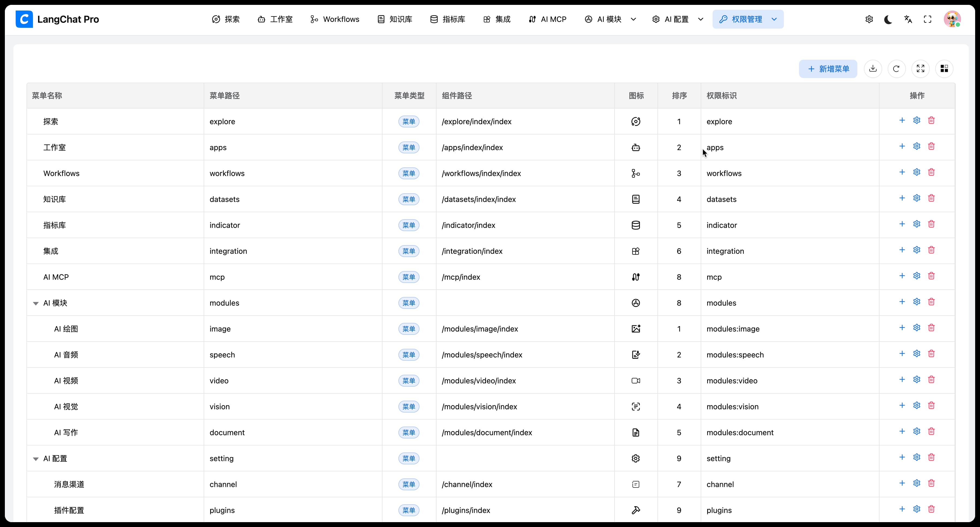Click the 菜单 tag in the 探索 row
The width and height of the screenshot is (980, 527).
coord(409,122)
